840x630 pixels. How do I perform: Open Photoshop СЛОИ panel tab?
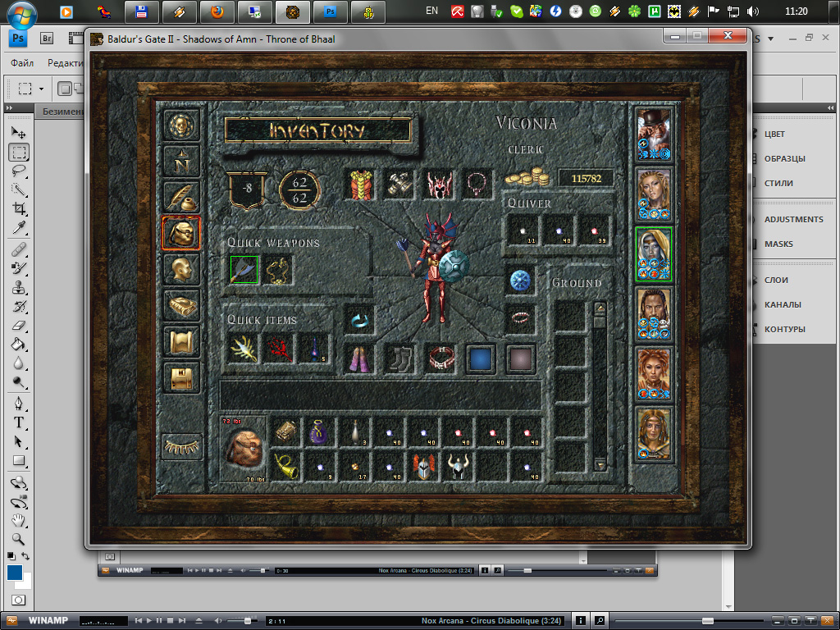click(x=776, y=280)
